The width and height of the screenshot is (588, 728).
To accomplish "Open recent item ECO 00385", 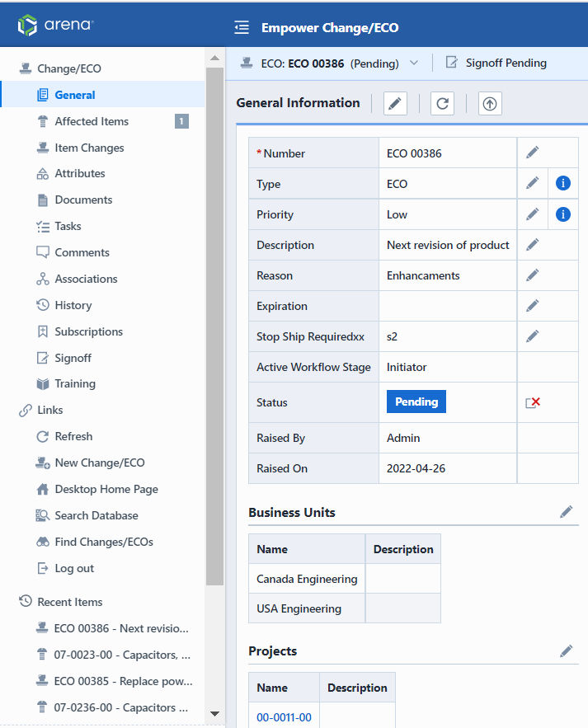I will point(123,681).
